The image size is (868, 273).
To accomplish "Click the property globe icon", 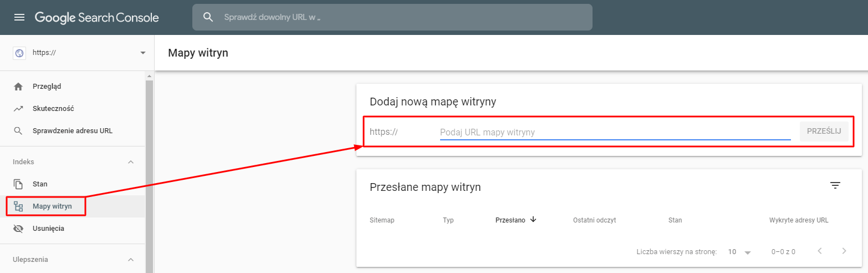I will 19,53.
